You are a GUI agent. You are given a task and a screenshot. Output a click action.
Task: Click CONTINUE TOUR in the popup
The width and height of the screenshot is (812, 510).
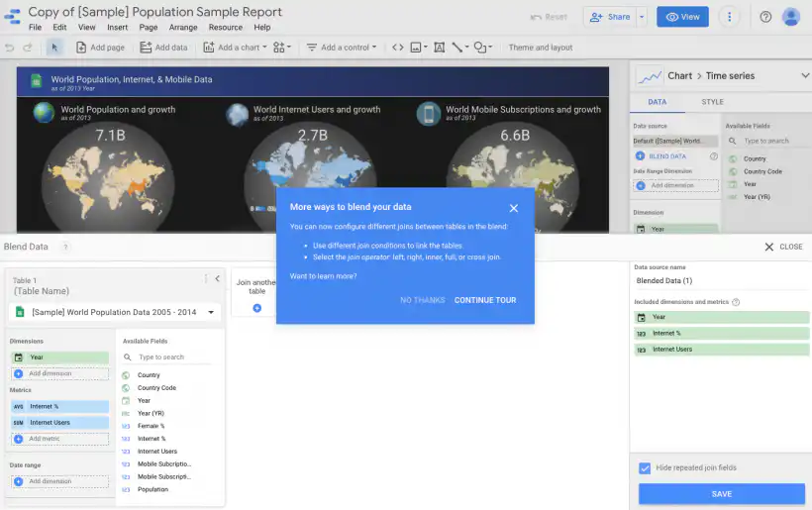point(485,300)
